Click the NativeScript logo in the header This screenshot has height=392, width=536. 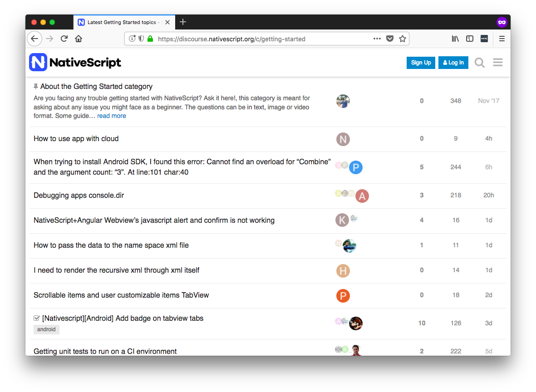pos(75,63)
